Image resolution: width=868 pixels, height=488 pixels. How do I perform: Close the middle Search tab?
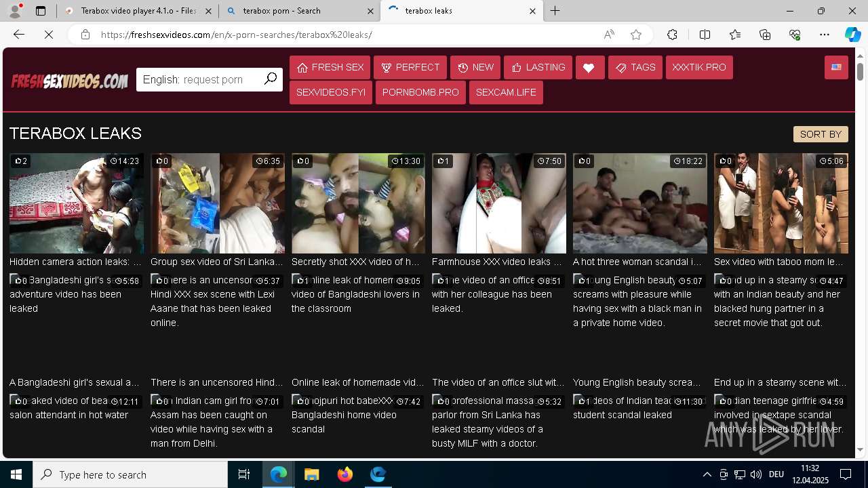pyautogui.click(x=370, y=11)
